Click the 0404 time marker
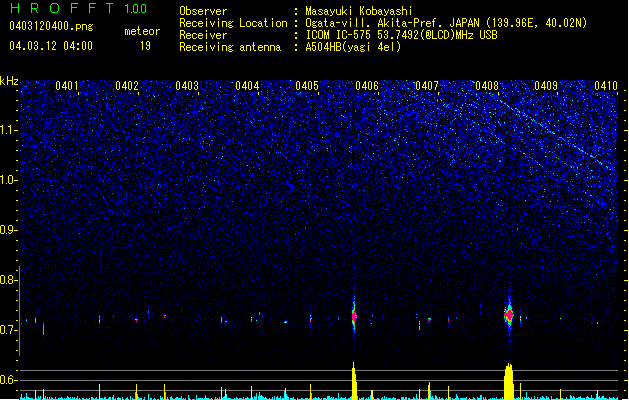 [247, 86]
